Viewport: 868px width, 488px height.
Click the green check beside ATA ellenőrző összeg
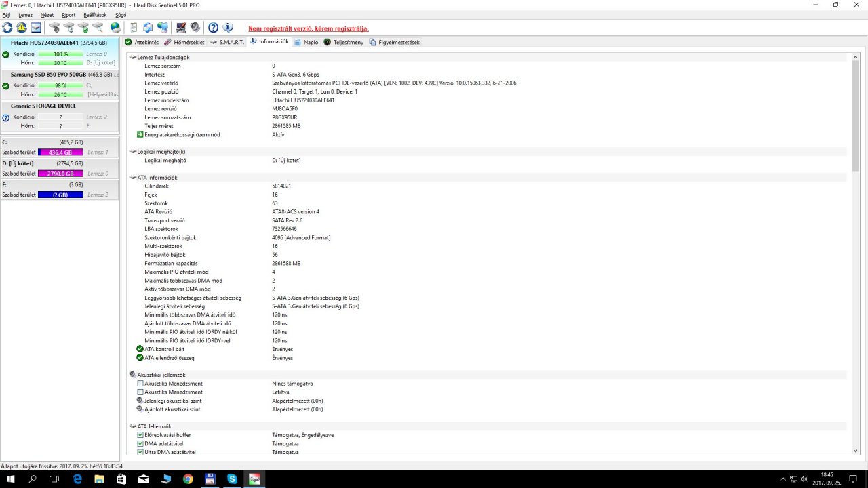pos(140,358)
